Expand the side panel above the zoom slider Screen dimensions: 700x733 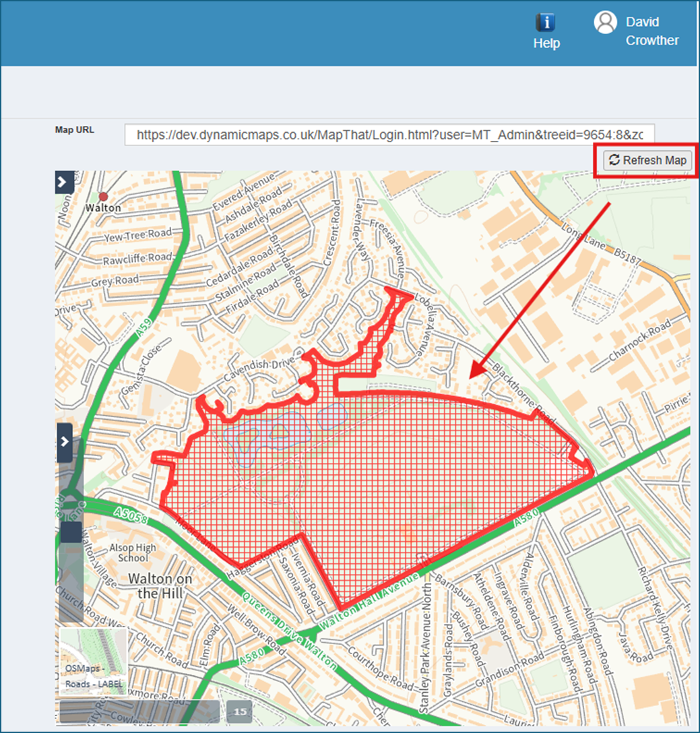[x=65, y=442]
